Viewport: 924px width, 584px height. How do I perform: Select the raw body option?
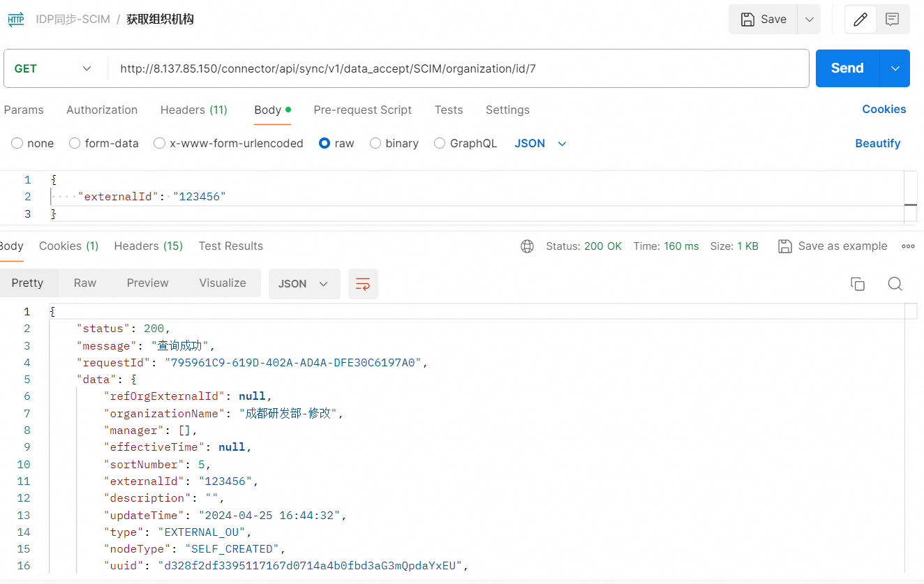(x=336, y=143)
